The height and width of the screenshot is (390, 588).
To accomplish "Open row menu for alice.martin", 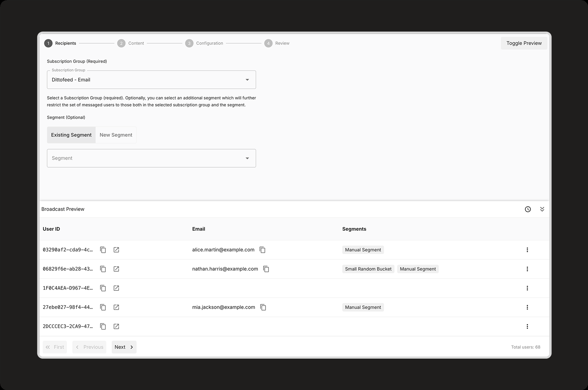I will (527, 250).
